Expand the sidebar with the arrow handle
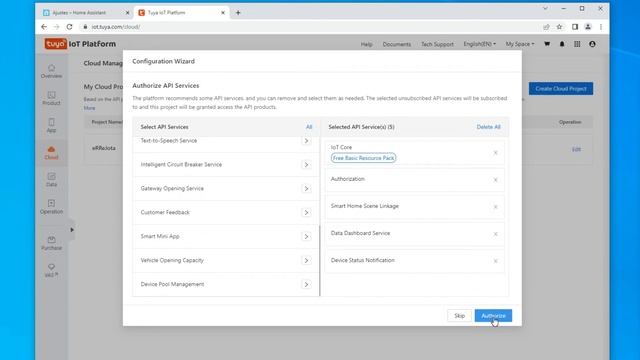640x360 pixels. [x=72, y=230]
